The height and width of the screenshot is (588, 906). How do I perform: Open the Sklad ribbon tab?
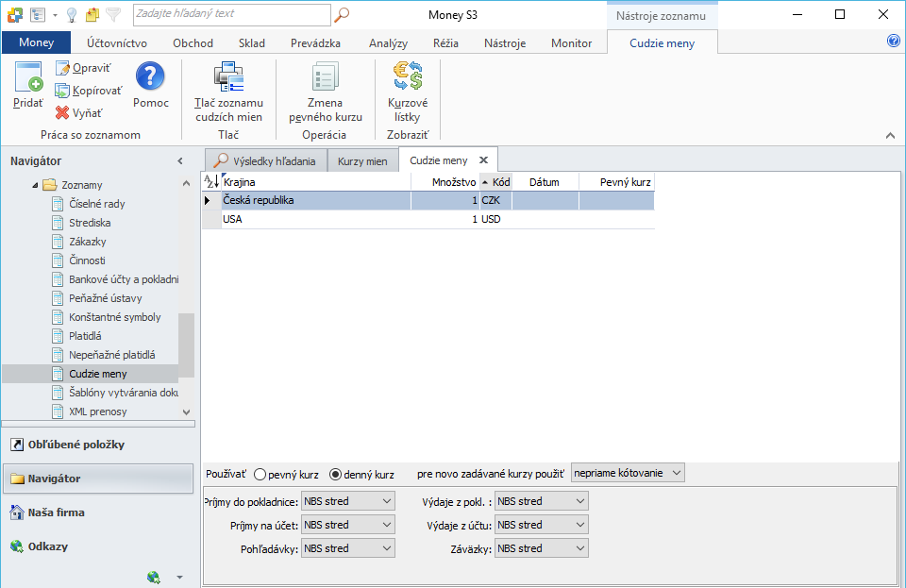coord(252,42)
